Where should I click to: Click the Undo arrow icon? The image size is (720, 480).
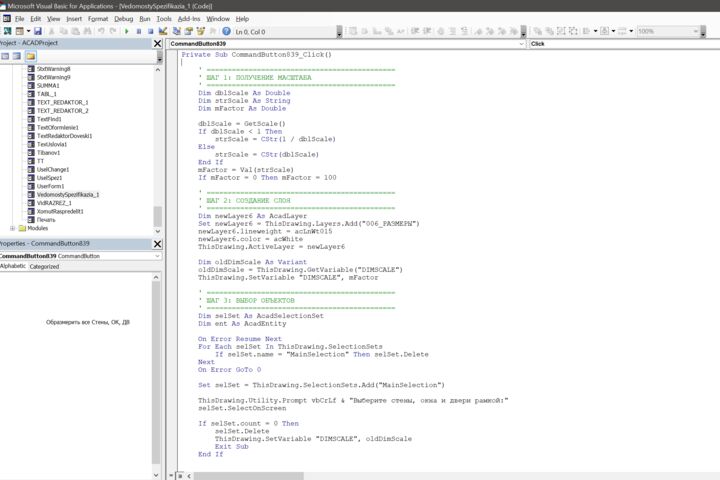[101, 31]
